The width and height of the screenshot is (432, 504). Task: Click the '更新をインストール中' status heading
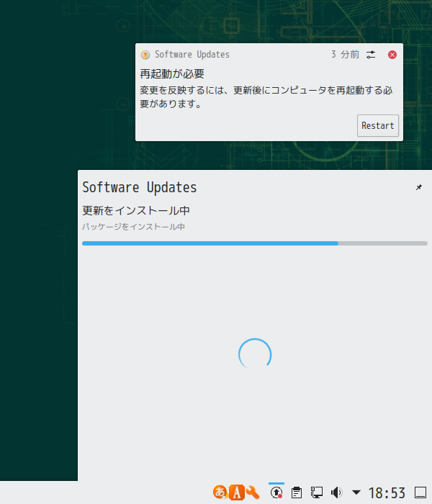click(x=135, y=210)
